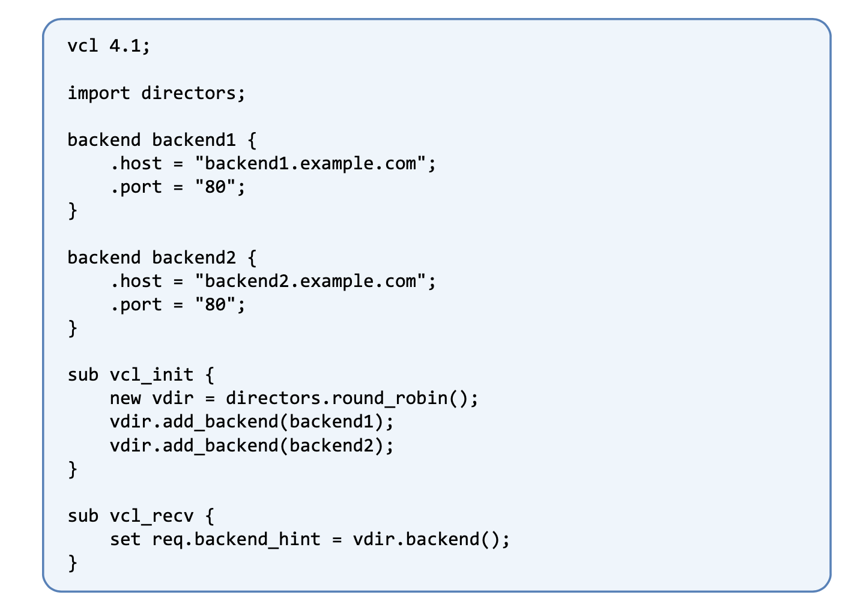Click the closing brace of backend1 block
Image resolution: width=866 pixels, height=616 pixels.
click(73, 211)
